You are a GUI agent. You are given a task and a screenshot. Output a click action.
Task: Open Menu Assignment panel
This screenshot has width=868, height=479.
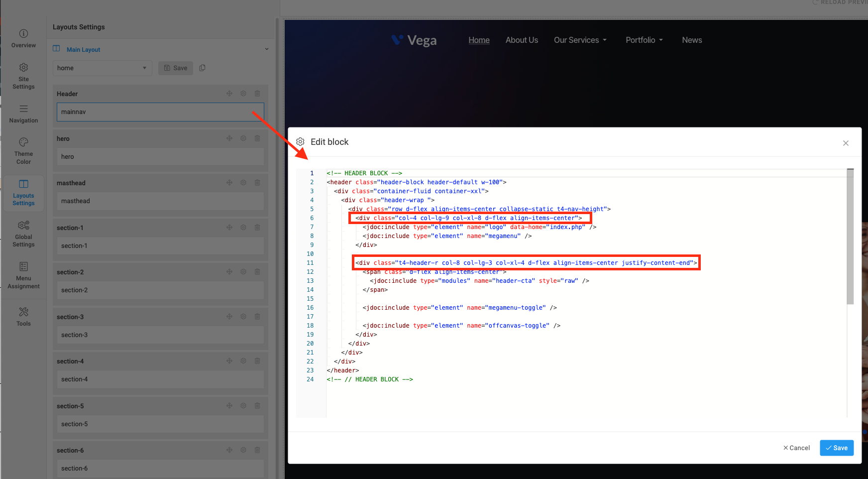(23, 275)
